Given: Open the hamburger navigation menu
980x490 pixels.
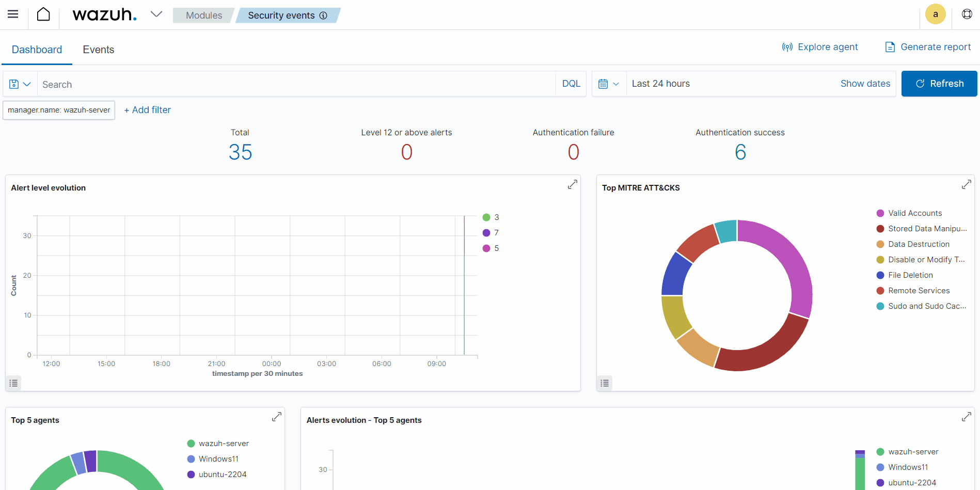Looking at the screenshot, I should point(13,14).
